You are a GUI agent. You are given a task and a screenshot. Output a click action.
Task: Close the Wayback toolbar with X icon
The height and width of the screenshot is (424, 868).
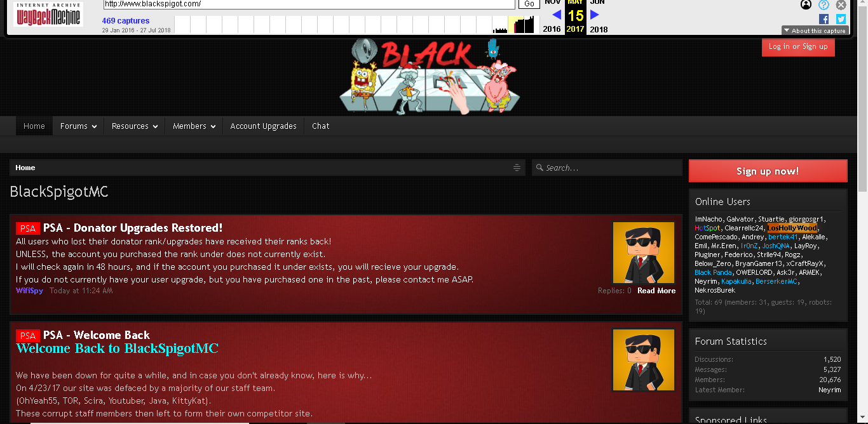click(841, 5)
